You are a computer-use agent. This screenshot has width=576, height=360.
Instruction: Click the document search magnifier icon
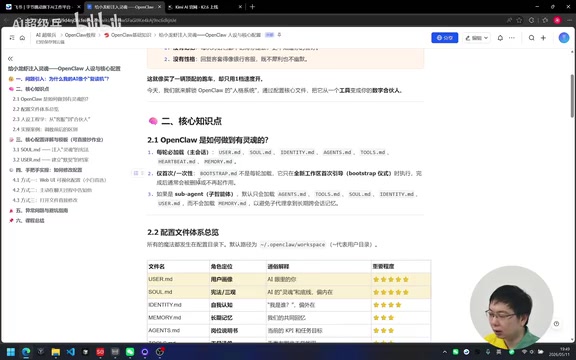[x=531, y=38]
